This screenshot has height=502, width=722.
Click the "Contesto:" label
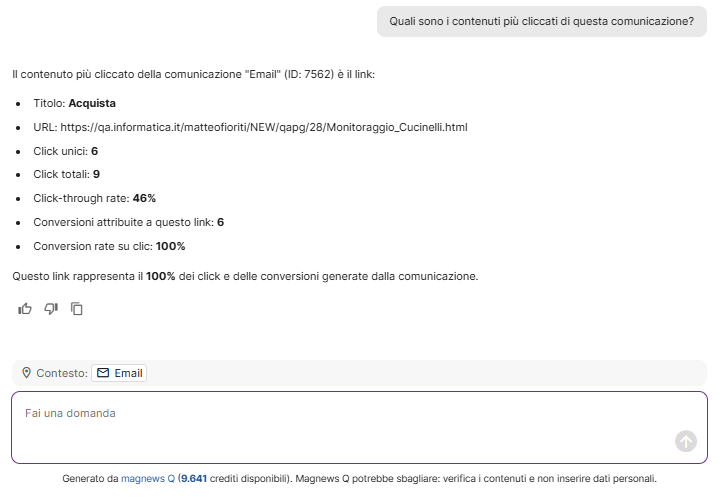[x=61, y=373]
